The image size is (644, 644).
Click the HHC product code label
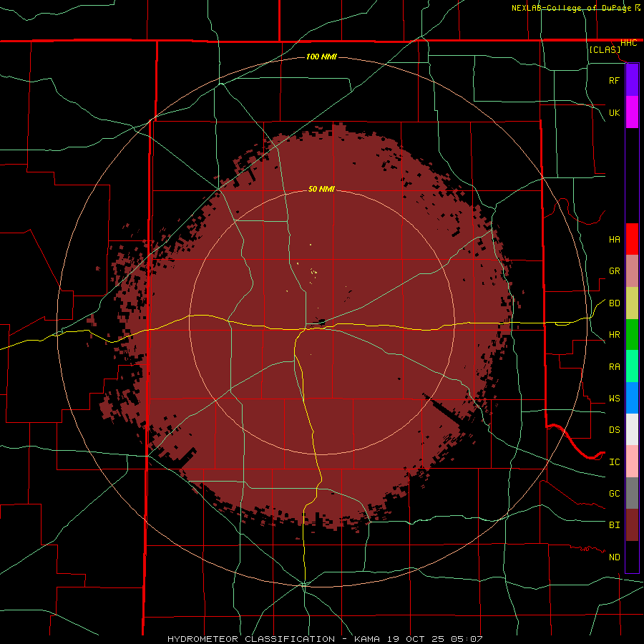628,43
